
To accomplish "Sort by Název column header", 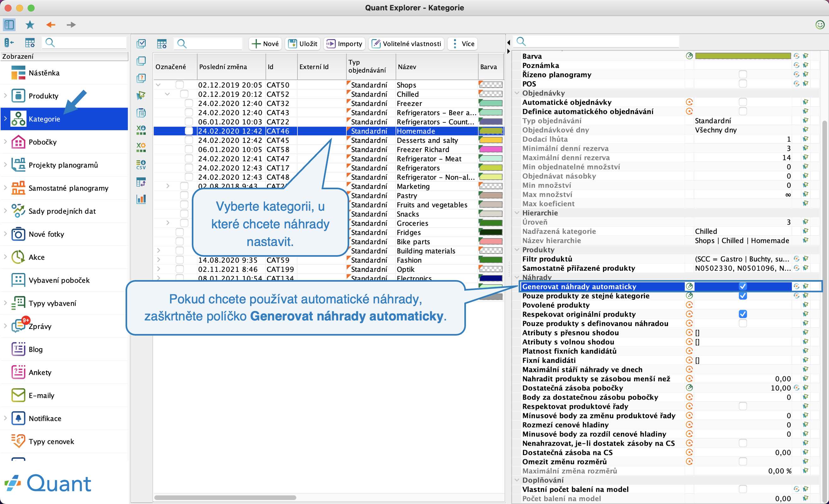I will coord(437,67).
